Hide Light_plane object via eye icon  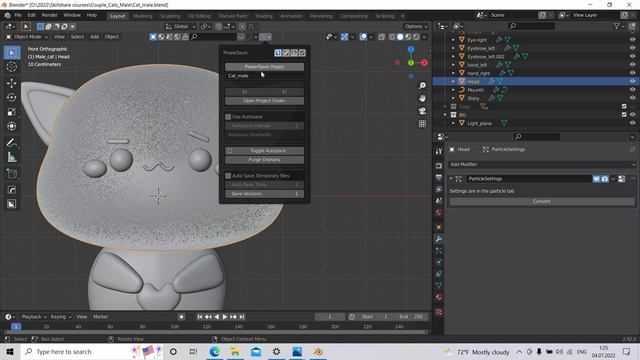(632, 123)
